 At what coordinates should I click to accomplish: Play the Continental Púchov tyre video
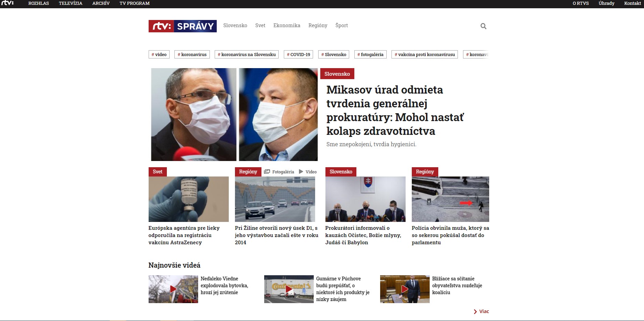click(289, 289)
